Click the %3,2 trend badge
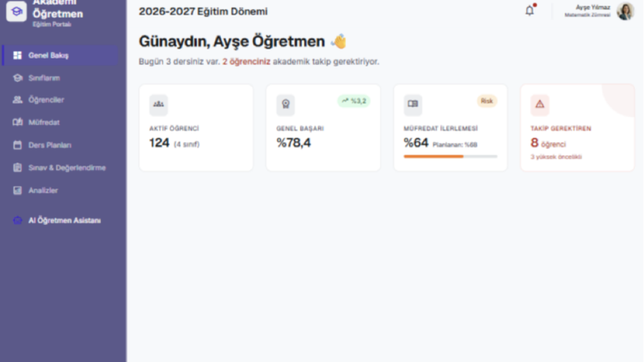Viewport: 644px width, 362px height. point(353,101)
